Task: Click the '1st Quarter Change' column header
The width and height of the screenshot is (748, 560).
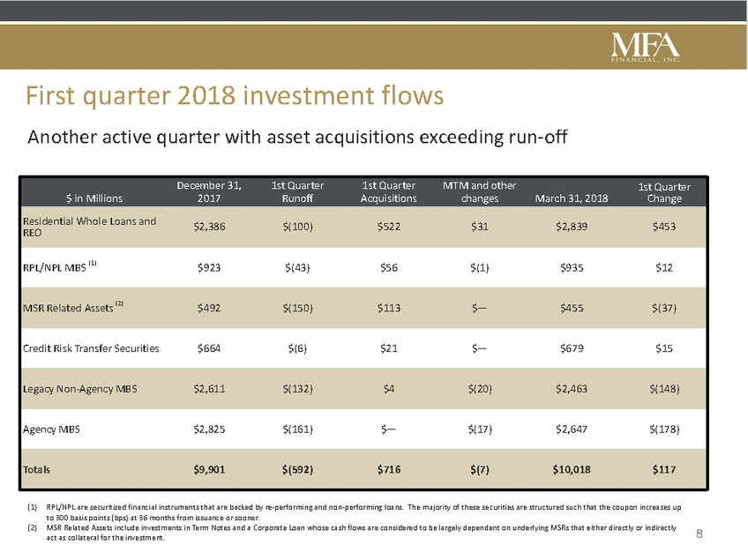Action: point(664,193)
